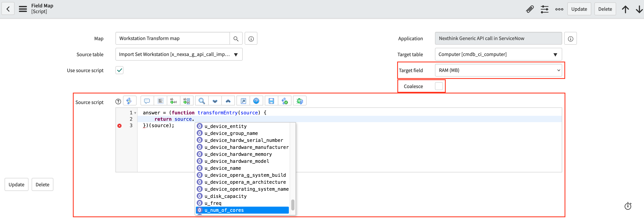Open editor help blue question icon

(x=256, y=101)
